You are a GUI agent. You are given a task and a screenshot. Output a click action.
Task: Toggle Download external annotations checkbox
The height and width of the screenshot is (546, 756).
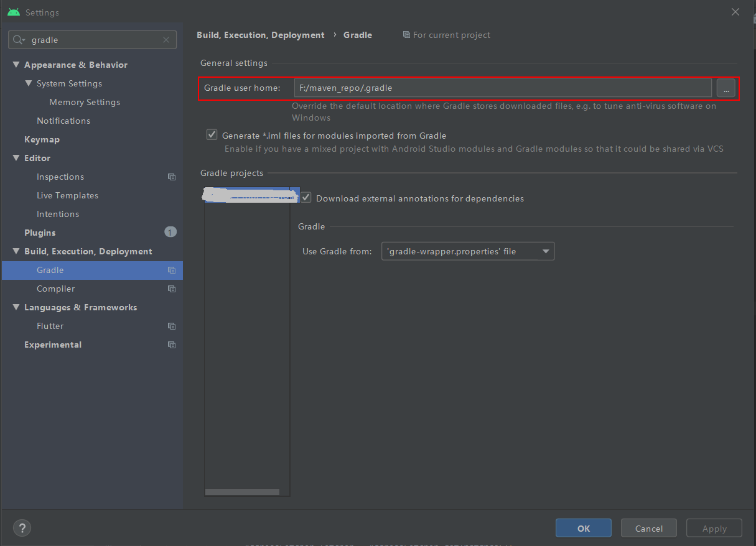306,198
